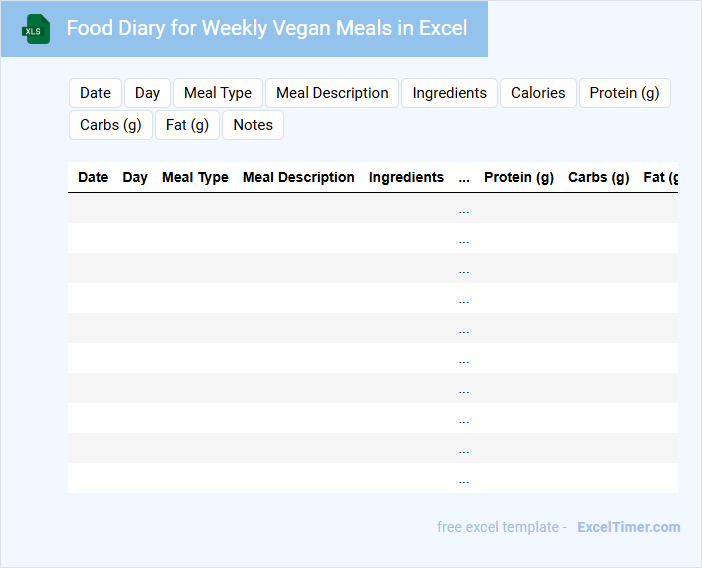Viewport: 702px width, 568px height.
Task: Select the Ingredients tag
Action: coord(449,93)
